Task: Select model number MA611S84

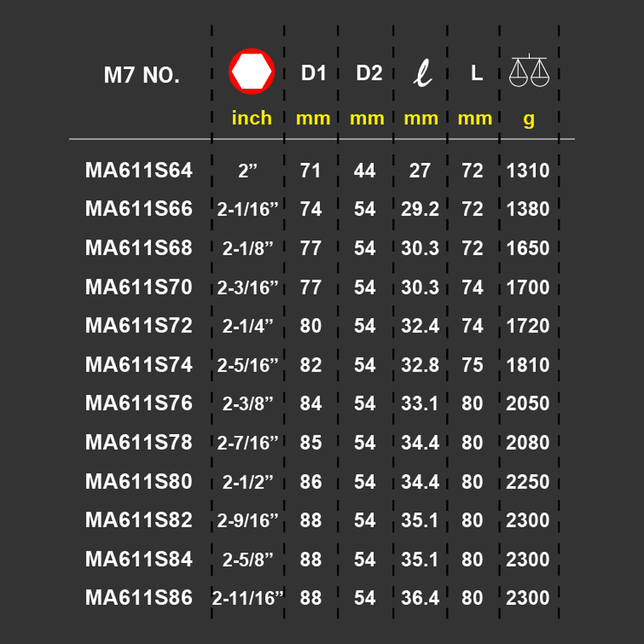Action: [139, 558]
